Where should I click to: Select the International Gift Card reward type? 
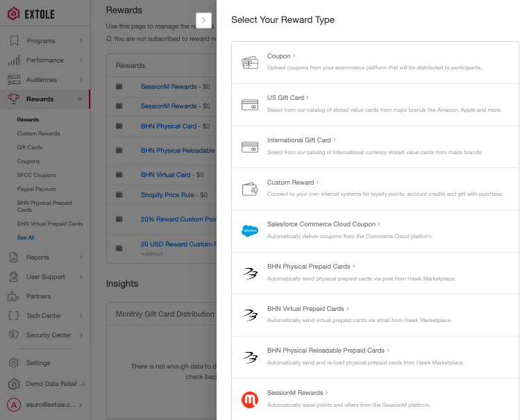click(375, 147)
